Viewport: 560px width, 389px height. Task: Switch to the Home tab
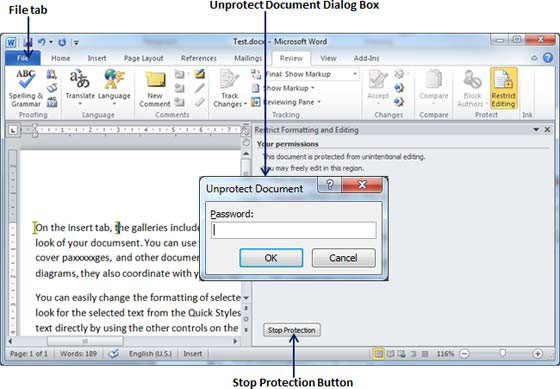click(x=60, y=58)
